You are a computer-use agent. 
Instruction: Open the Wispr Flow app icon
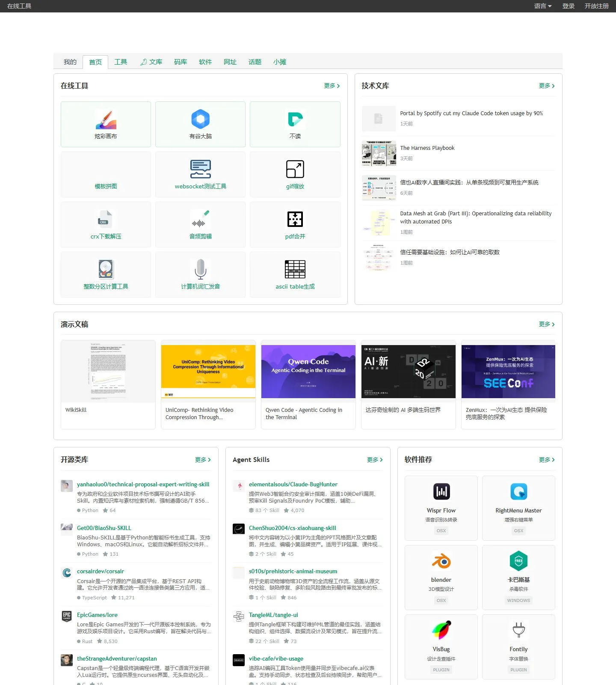coord(441,491)
